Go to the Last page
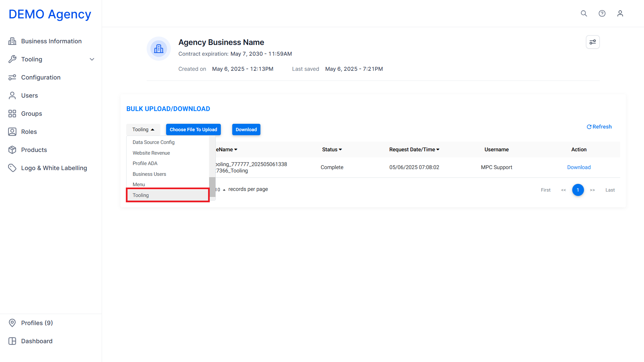The height and width of the screenshot is (362, 644). [x=610, y=190]
